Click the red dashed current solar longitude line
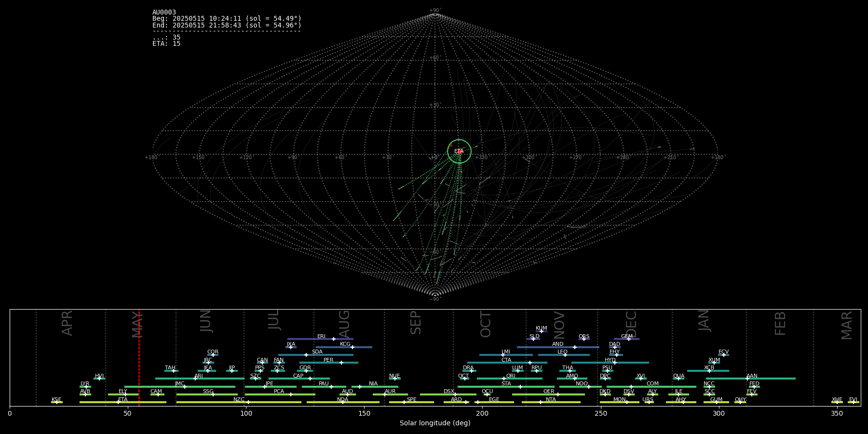 pos(139,357)
